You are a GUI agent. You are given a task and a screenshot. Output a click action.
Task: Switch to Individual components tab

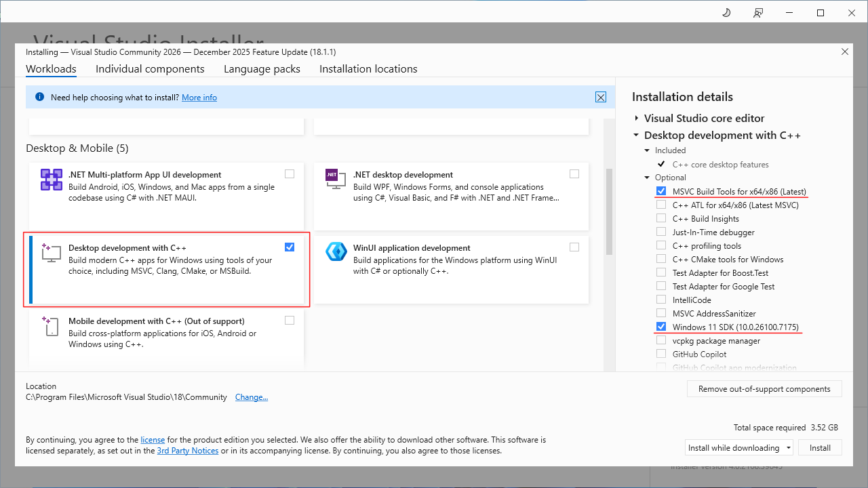click(150, 69)
